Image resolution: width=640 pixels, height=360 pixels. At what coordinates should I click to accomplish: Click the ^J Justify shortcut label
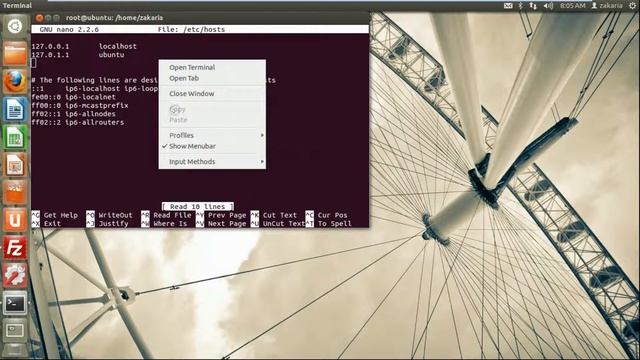(107, 224)
